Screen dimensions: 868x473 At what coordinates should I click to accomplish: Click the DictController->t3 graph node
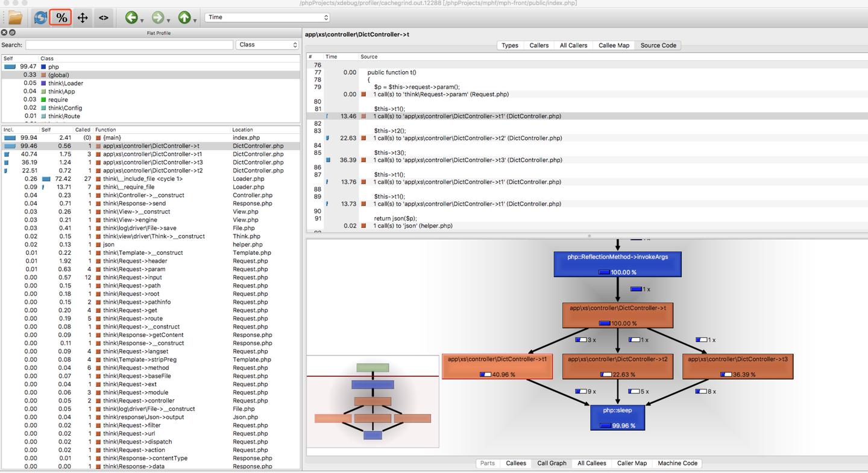737,366
